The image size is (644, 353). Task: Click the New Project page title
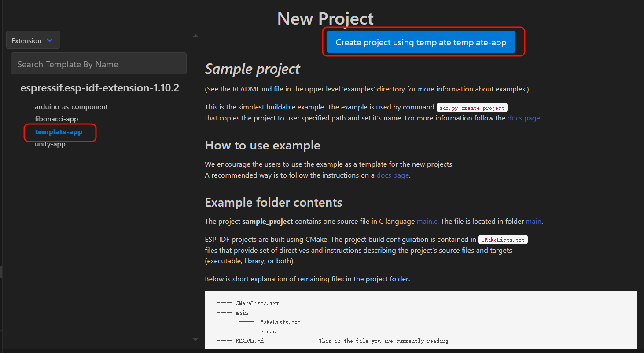point(325,18)
